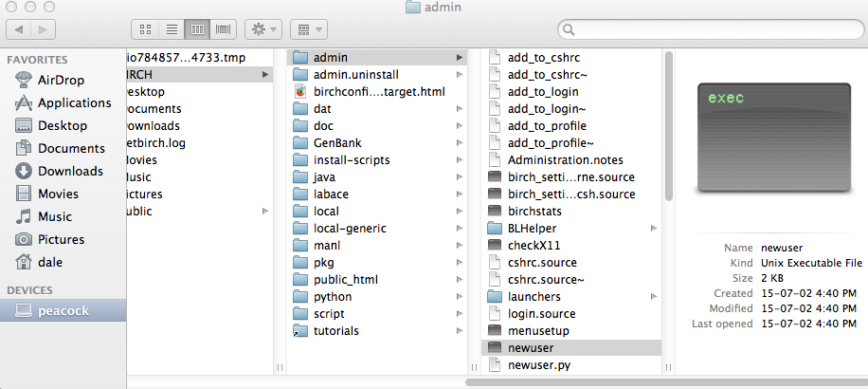Open AirDrop in the sidebar
868x389 pixels.
(62, 80)
